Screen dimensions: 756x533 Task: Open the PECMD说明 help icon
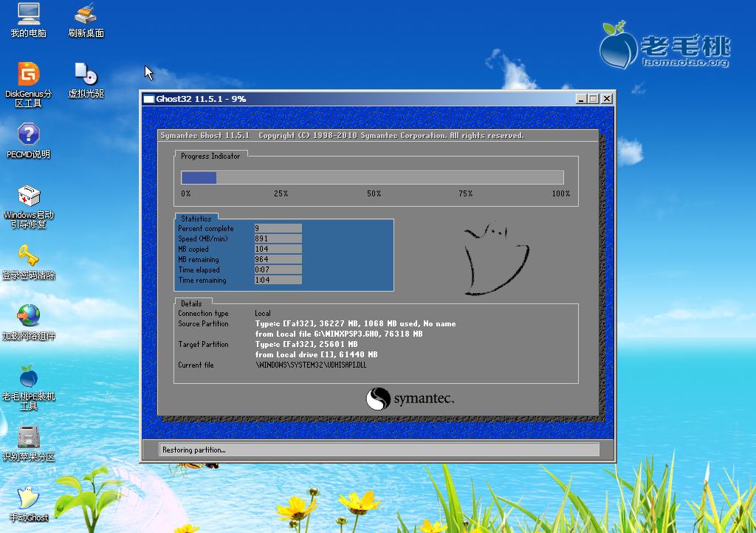(x=28, y=135)
